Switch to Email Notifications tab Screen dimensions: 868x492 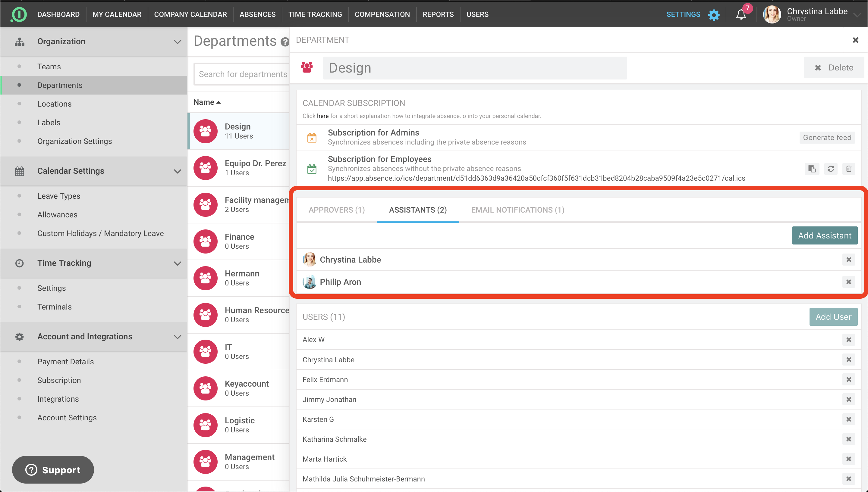tap(517, 210)
